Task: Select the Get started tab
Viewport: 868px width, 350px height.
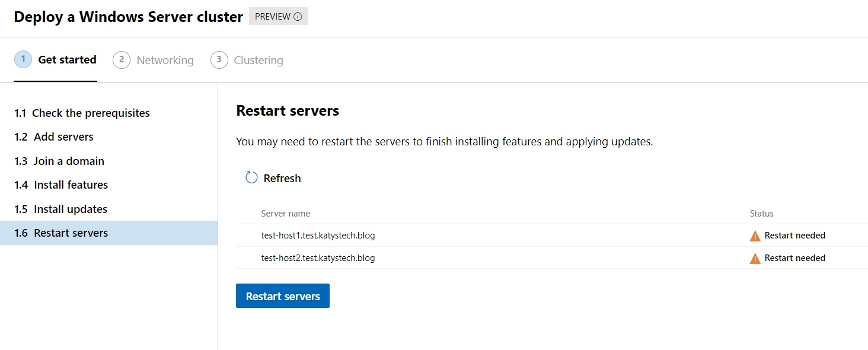Action: (x=67, y=60)
